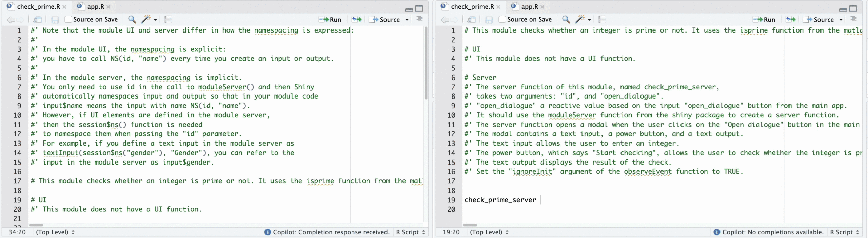Place cursor on check_prime_server line in right pane
The image size is (868, 238).
pos(500,200)
